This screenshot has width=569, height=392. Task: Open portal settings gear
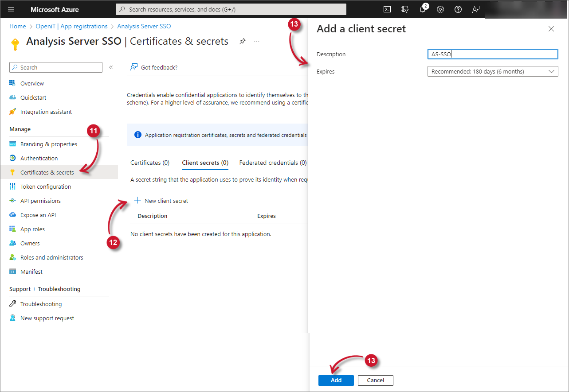click(x=440, y=9)
